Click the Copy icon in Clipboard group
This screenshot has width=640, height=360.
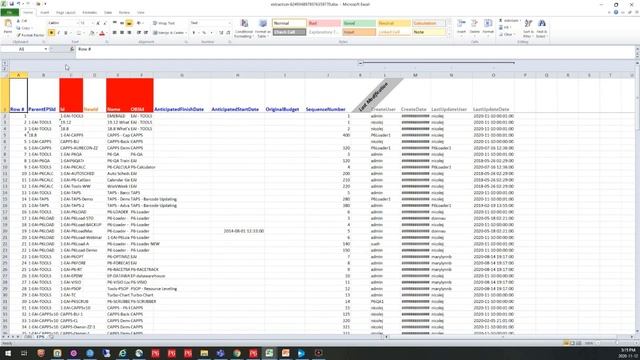coord(18,28)
